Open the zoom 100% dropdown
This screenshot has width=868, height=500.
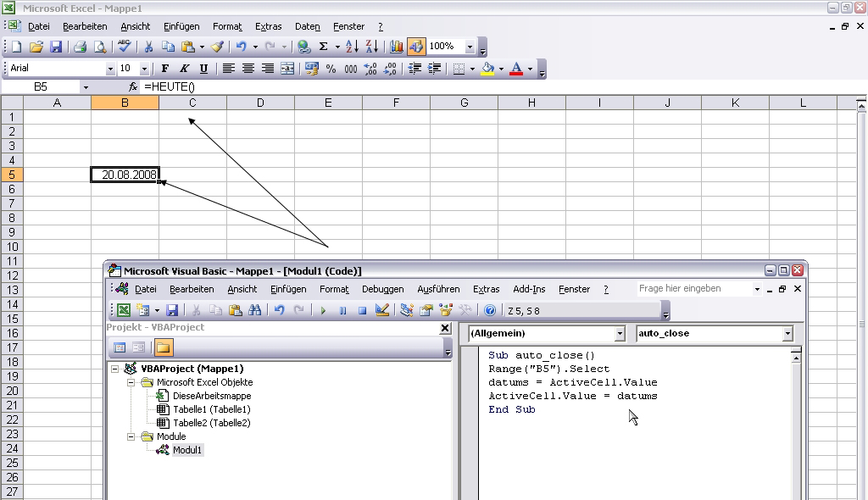coord(470,47)
